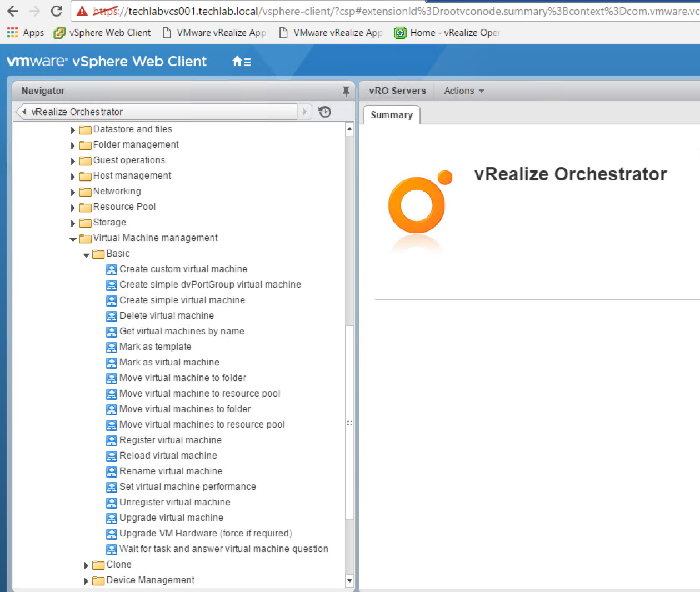Click Reload virtual machine workflow icon
The width and height of the screenshot is (700, 592).
tap(112, 456)
